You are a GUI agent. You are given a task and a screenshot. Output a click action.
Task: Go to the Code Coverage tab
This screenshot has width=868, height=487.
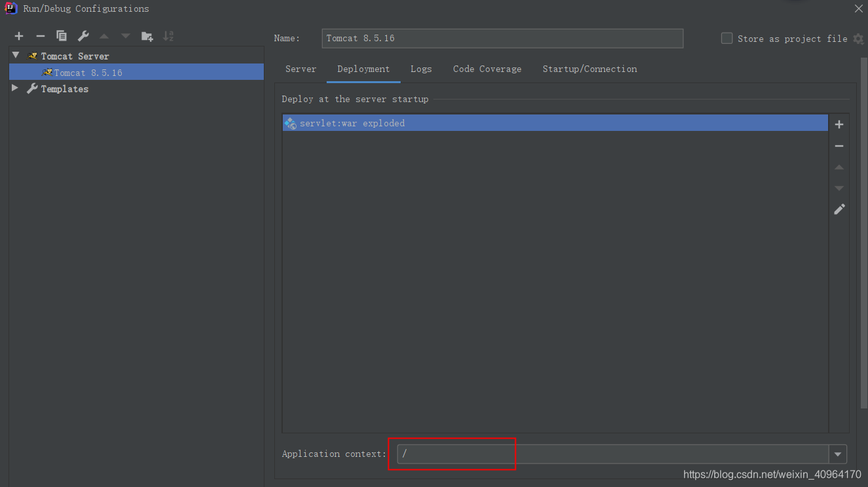pos(487,69)
